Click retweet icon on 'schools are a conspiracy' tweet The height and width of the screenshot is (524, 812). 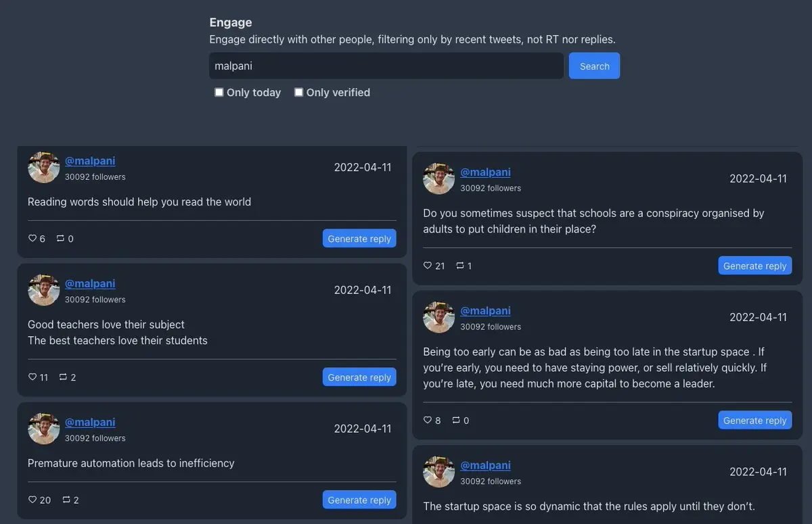tap(460, 266)
